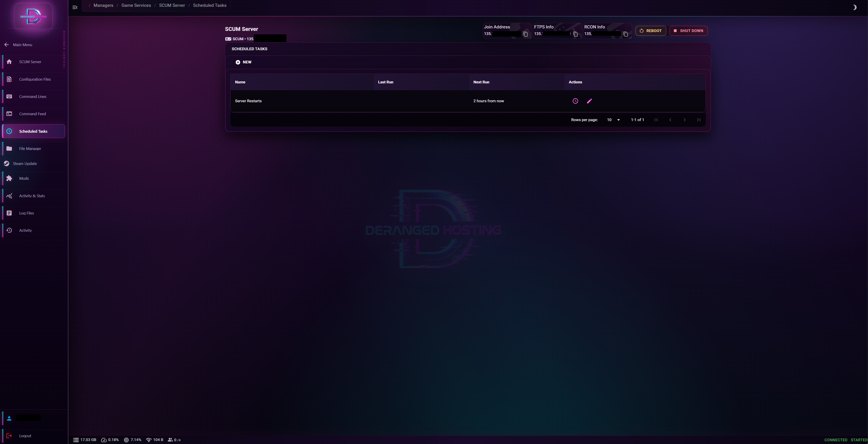Click the 104 B network status
The image size is (868, 444).
pos(154,440)
